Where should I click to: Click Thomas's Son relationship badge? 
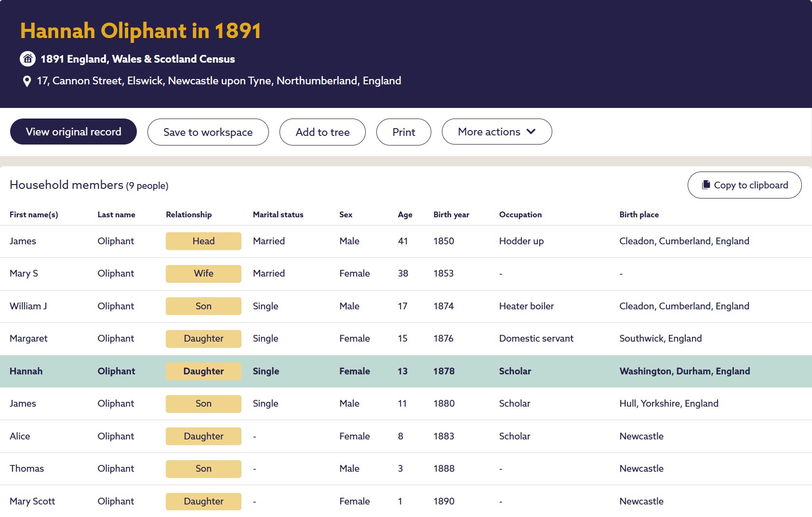point(203,468)
